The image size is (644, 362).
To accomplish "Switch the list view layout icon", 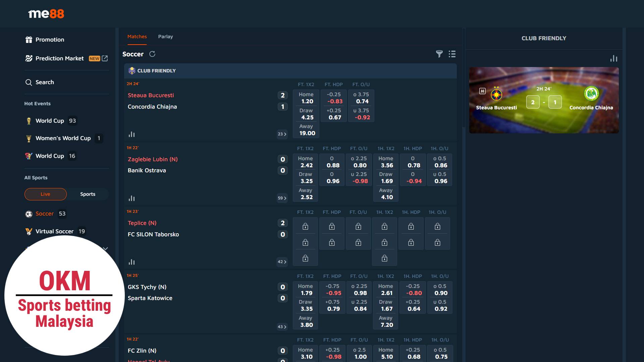I will (452, 54).
